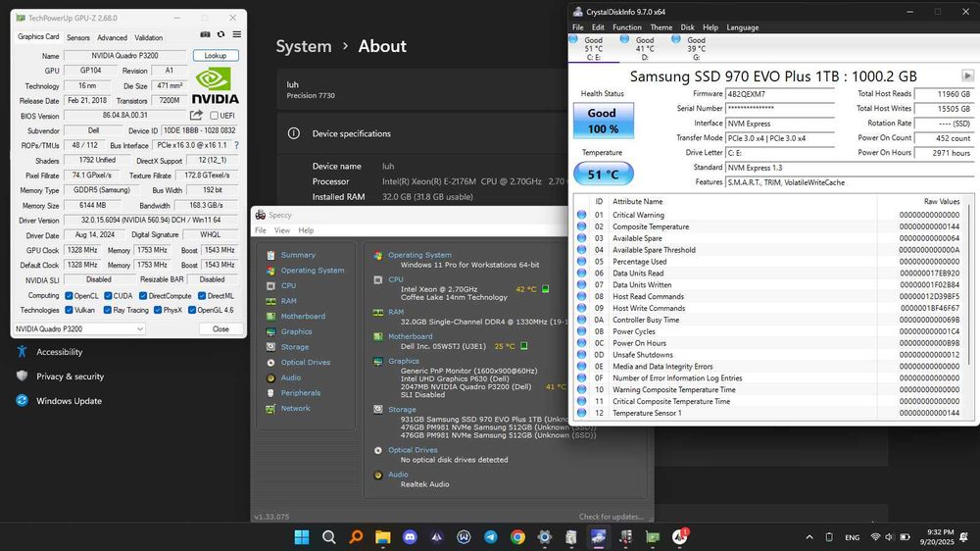Click the GPU-Z Close button
The image size is (980, 551).
pos(220,329)
